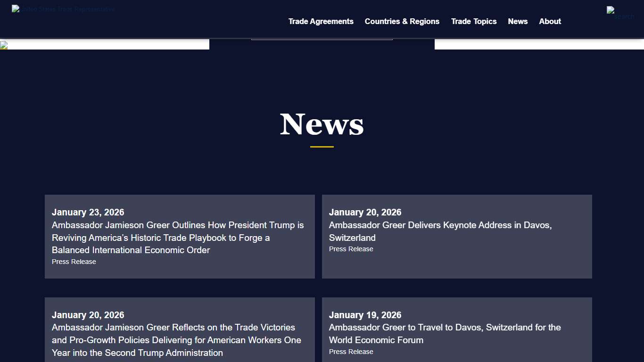Open the site search icon

click(620, 12)
